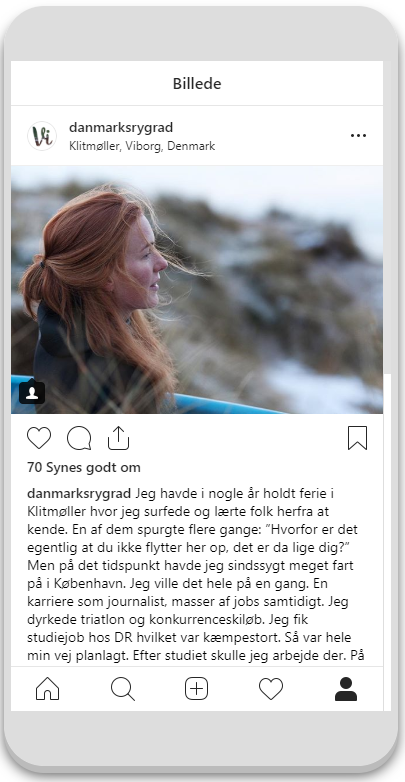Click the caption text paragraph
Image resolution: width=405 pixels, height=782 pixels.
197,575
